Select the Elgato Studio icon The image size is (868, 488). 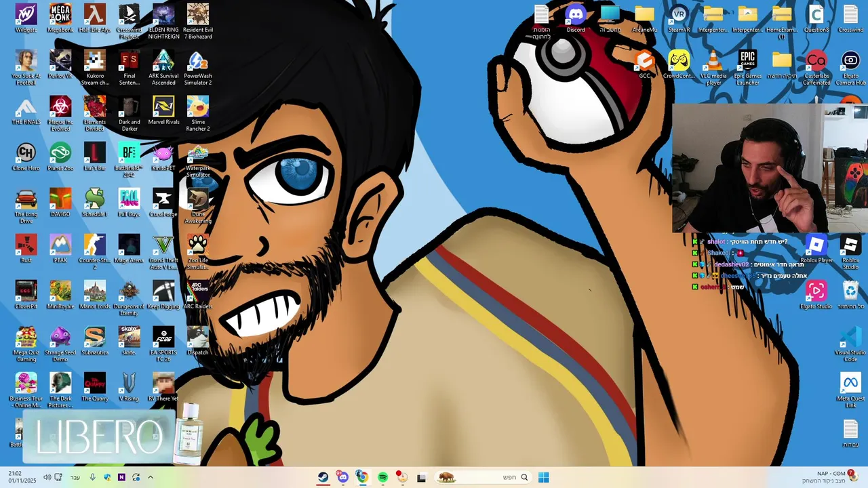click(816, 295)
